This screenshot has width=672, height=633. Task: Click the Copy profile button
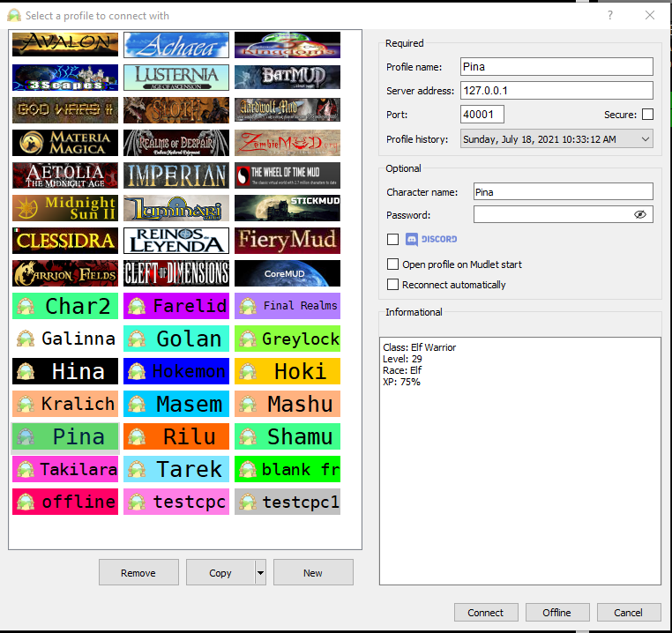click(220, 572)
